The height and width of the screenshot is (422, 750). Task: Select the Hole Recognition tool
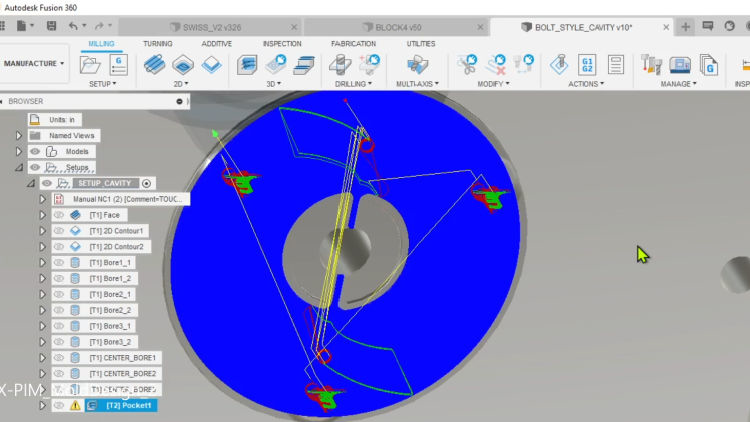[369, 65]
